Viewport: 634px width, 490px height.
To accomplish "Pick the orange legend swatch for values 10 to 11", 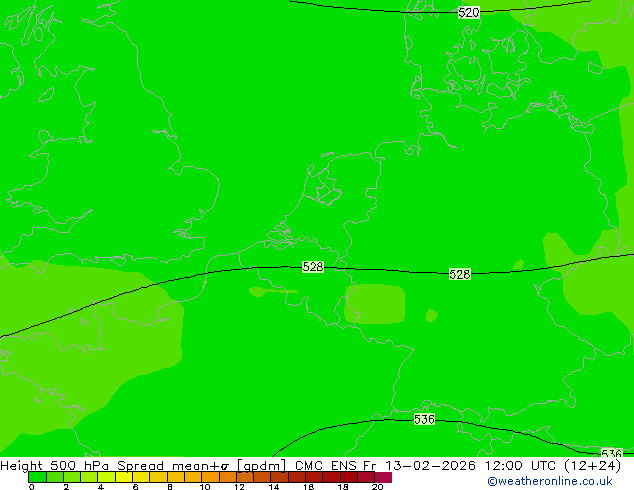I will point(211,477).
